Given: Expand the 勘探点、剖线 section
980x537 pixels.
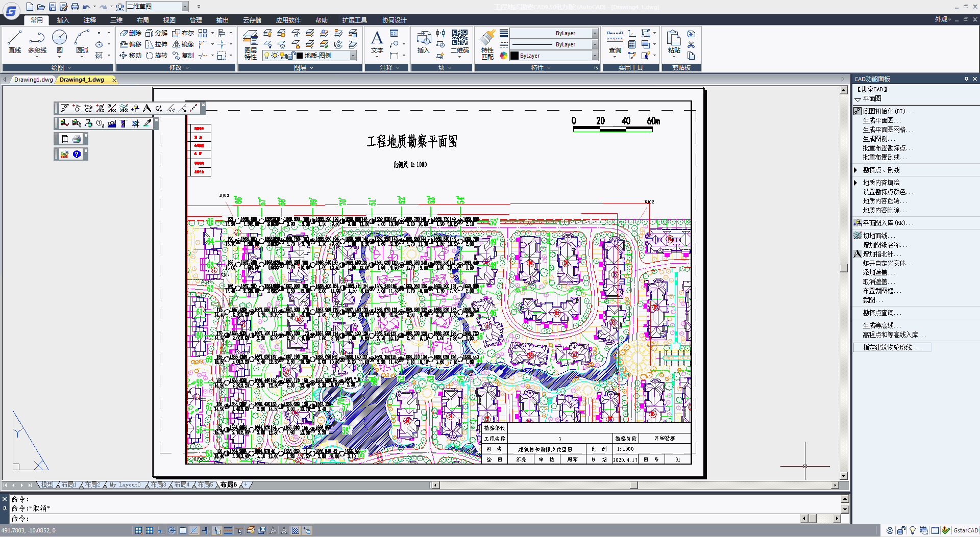Looking at the screenshot, I should click(856, 170).
